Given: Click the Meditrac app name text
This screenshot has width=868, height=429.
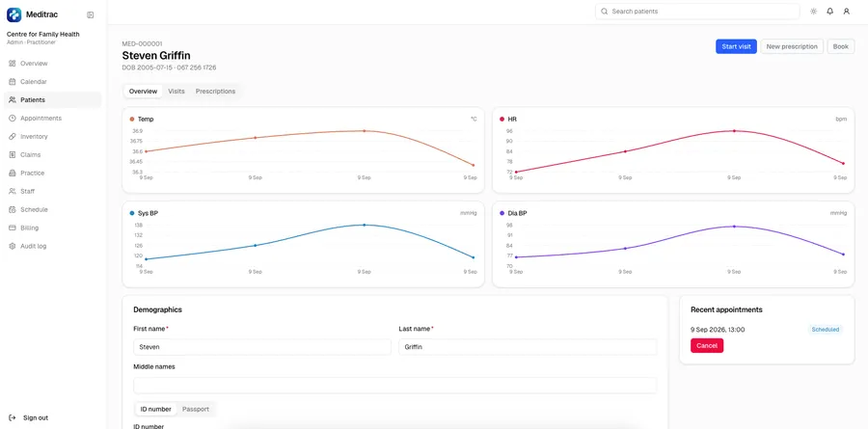Looking at the screenshot, I should (41, 15).
